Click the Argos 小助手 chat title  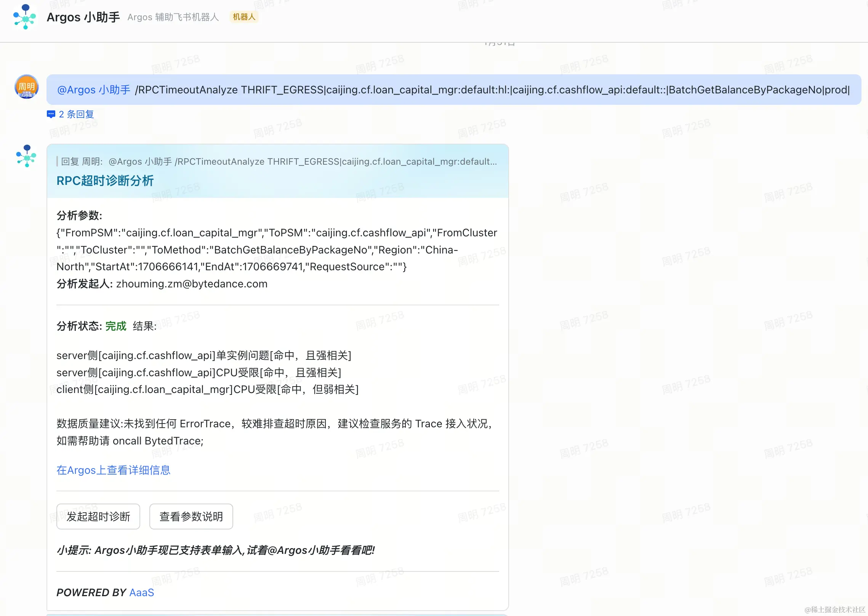(83, 17)
